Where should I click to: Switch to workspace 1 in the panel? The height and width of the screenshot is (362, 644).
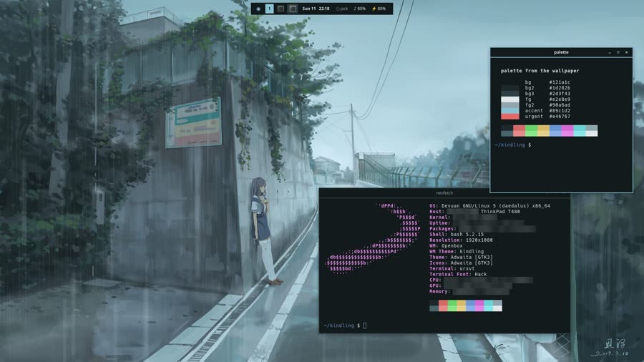click(270, 9)
